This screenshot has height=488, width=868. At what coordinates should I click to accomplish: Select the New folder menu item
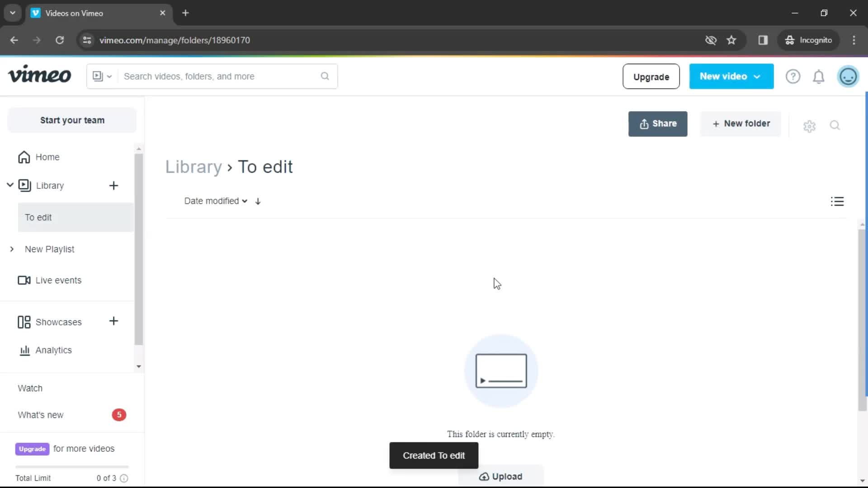741,123
